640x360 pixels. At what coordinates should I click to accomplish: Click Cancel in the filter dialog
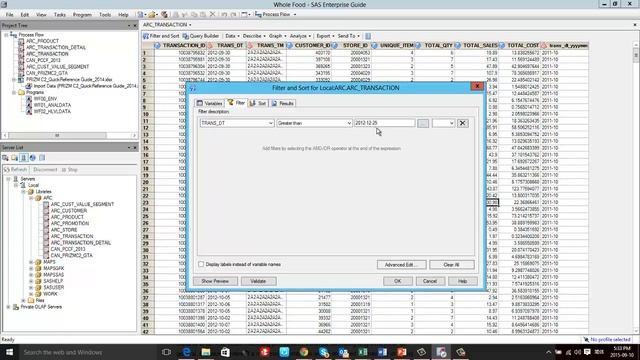430,281
